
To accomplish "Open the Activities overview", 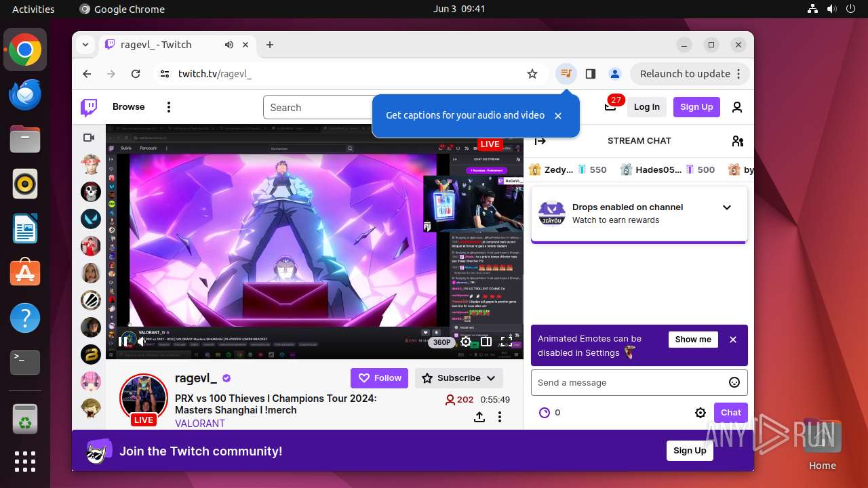I will click(x=33, y=9).
